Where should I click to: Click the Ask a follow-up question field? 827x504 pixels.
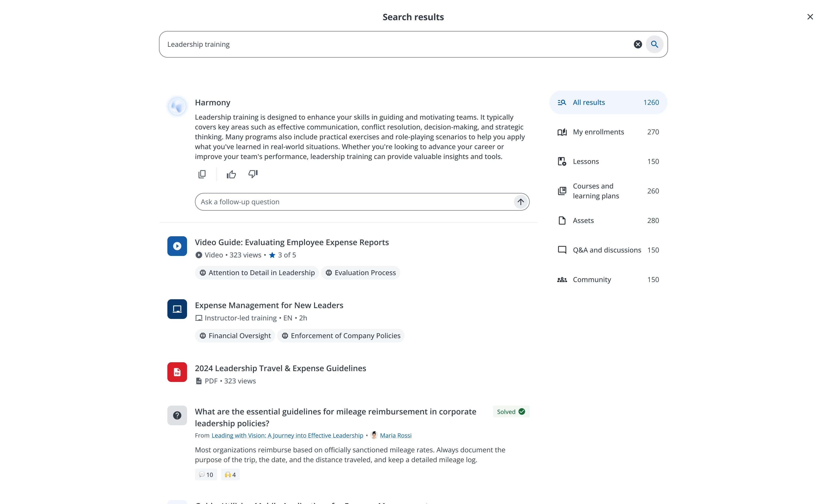[352, 202]
